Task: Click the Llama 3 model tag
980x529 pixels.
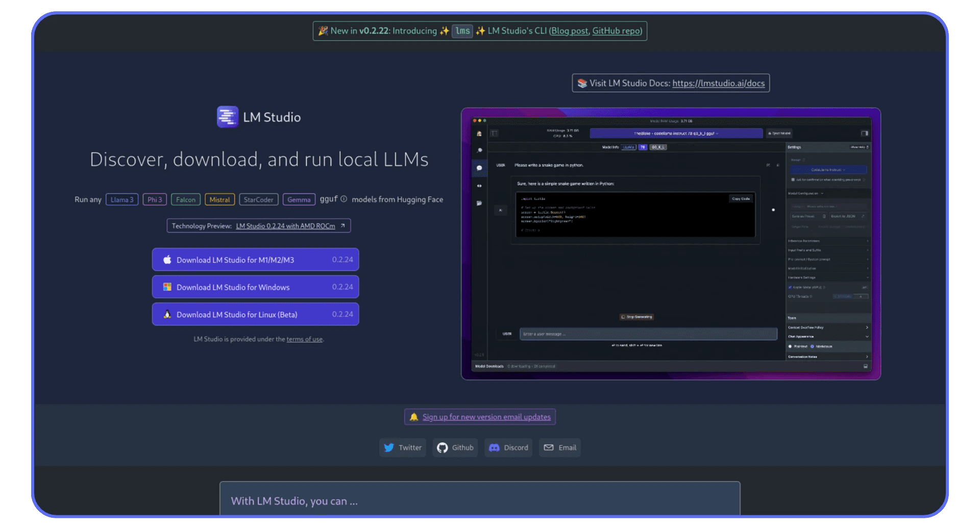Action: [x=122, y=199]
